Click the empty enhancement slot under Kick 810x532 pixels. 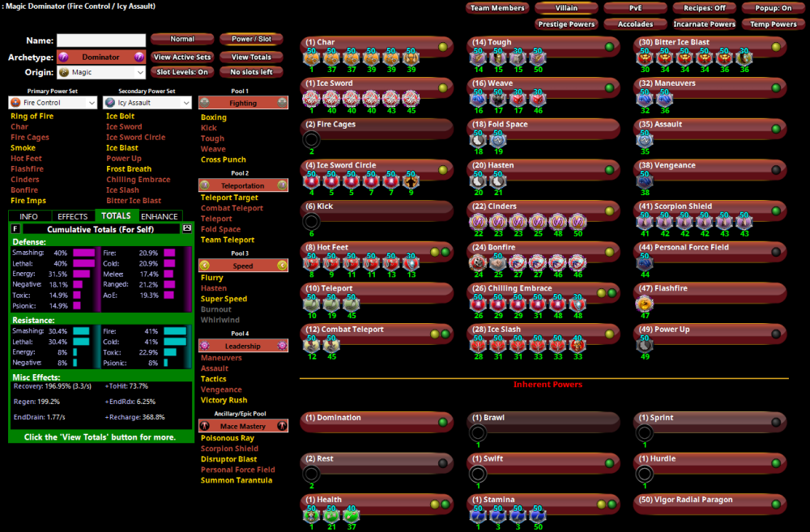tap(311, 222)
